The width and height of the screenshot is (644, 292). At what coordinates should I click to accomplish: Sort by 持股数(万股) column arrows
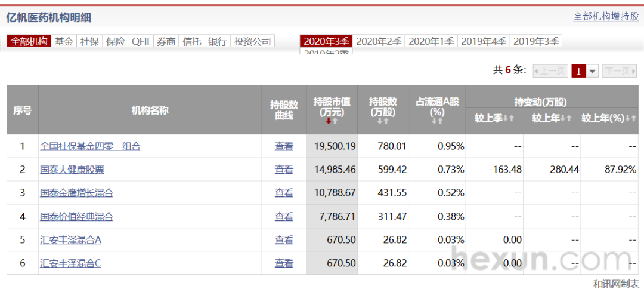(x=383, y=121)
